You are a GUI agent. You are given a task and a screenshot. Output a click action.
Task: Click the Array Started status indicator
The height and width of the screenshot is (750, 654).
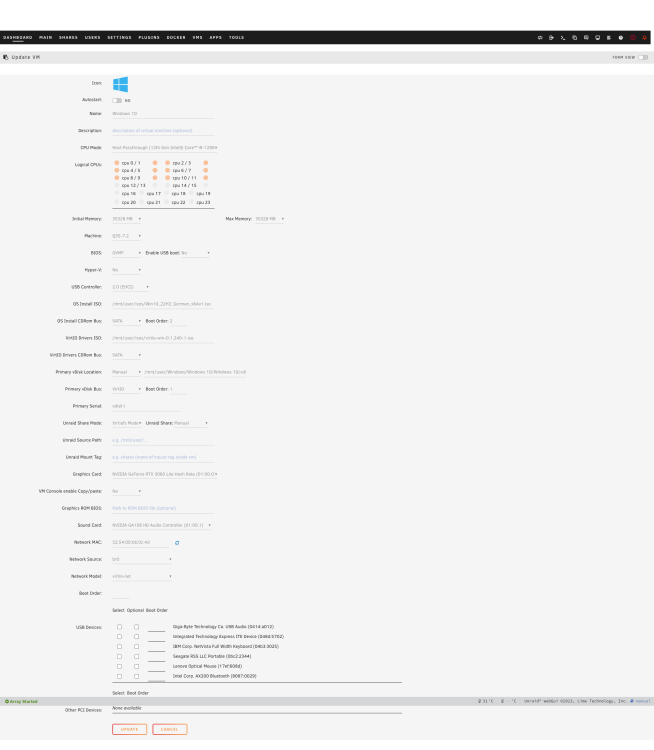click(x=21, y=701)
